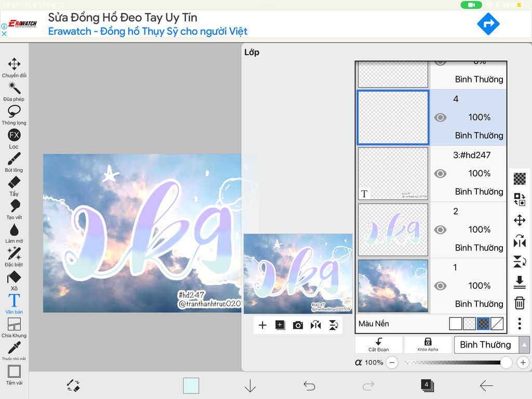Flip layer horizontally in the bottom layer toolbar
The height and width of the screenshot is (399, 532).
click(315, 325)
